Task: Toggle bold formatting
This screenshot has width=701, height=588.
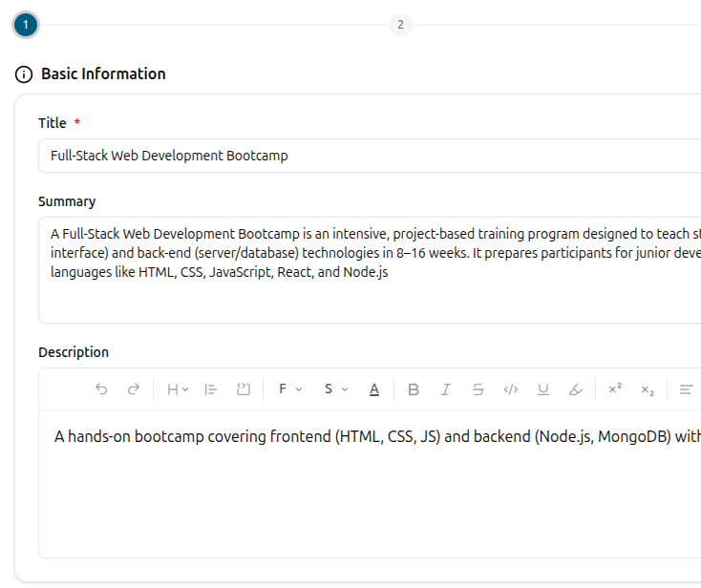Action: (414, 389)
